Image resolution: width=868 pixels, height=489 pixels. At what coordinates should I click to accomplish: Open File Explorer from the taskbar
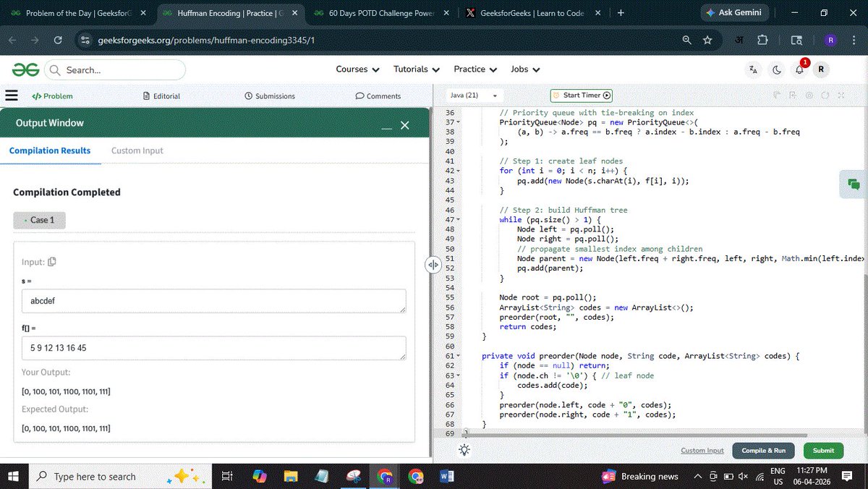tap(291, 477)
